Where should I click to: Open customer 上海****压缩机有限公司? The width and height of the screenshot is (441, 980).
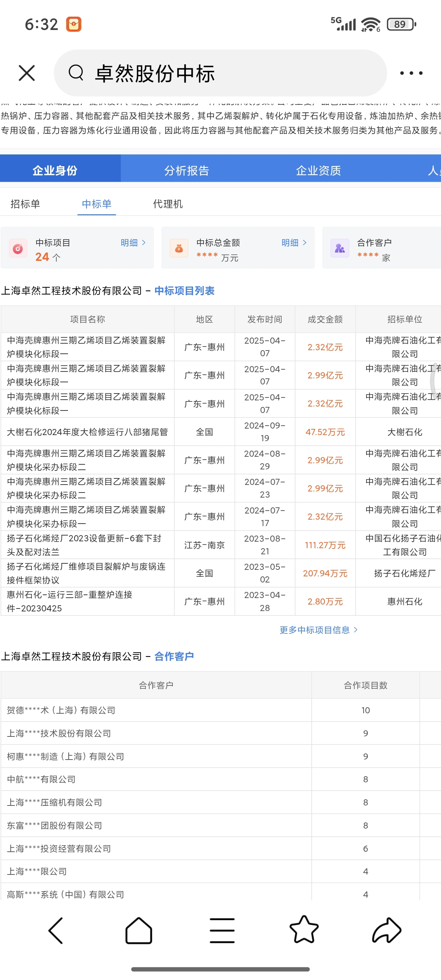point(55,802)
